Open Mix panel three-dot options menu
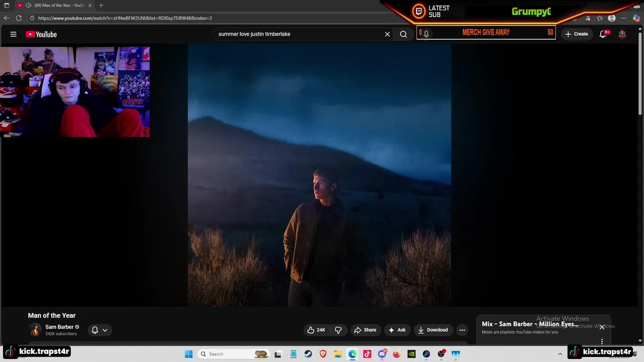This screenshot has height=362, width=644. click(x=602, y=342)
